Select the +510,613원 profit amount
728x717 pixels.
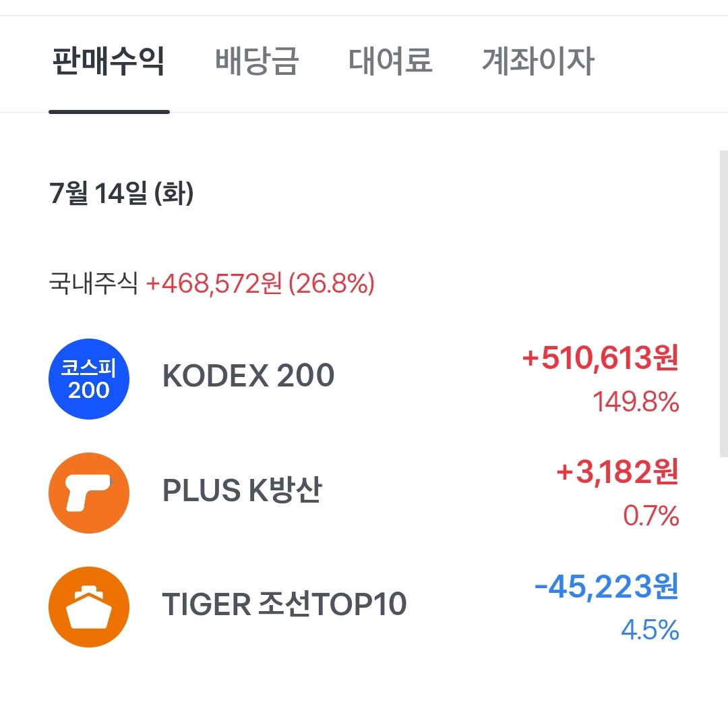point(601,357)
